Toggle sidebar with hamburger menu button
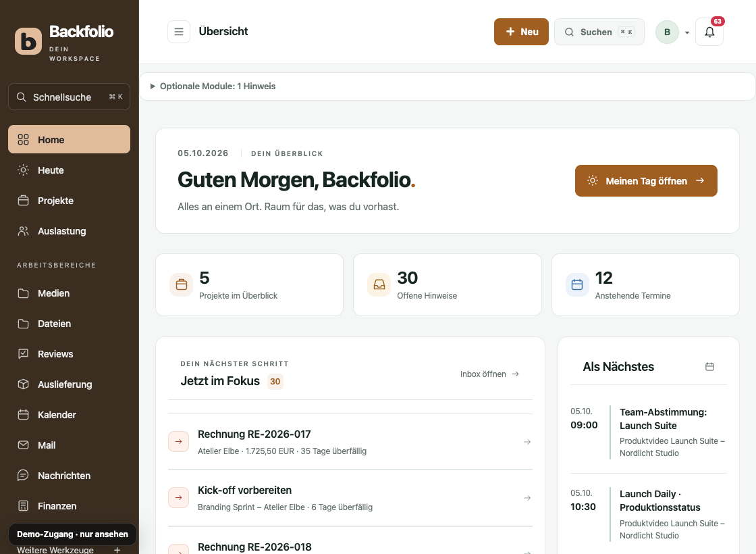 [179, 32]
